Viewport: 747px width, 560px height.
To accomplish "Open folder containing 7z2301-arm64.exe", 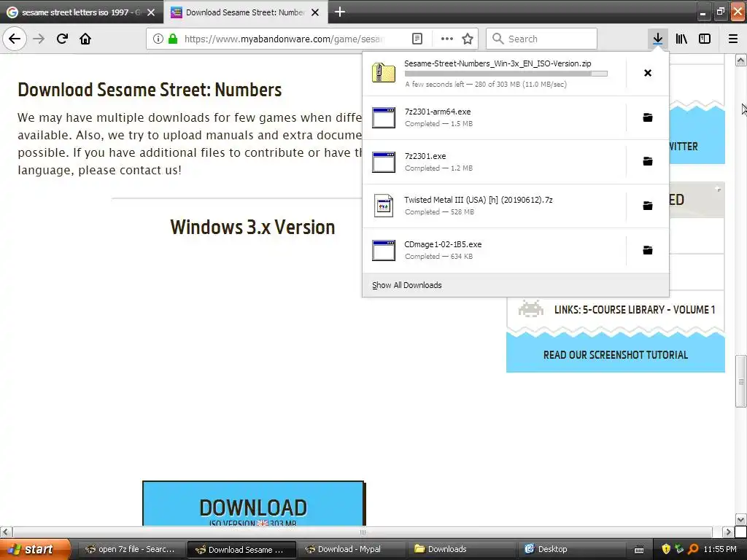I will click(x=648, y=117).
